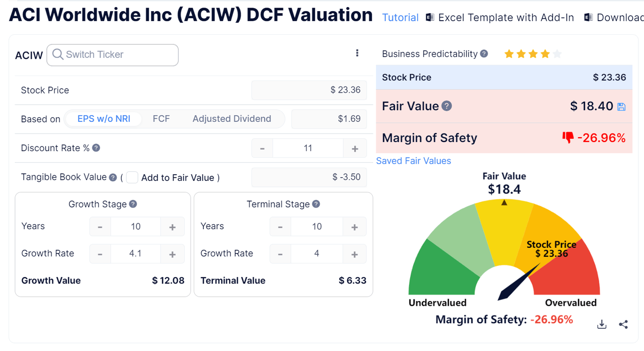Enable Add to Fair Value checkbox

(x=132, y=177)
